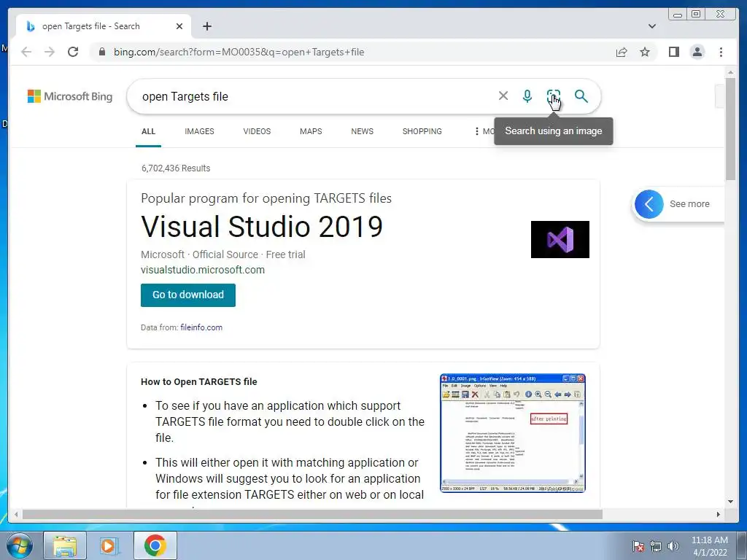
Task: Start voice search with microphone icon
Action: [x=527, y=96]
